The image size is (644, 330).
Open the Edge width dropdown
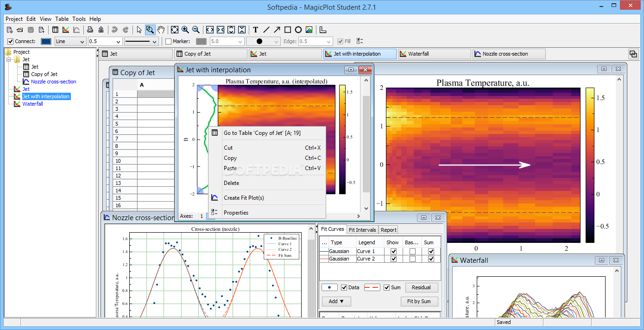(x=316, y=41)
